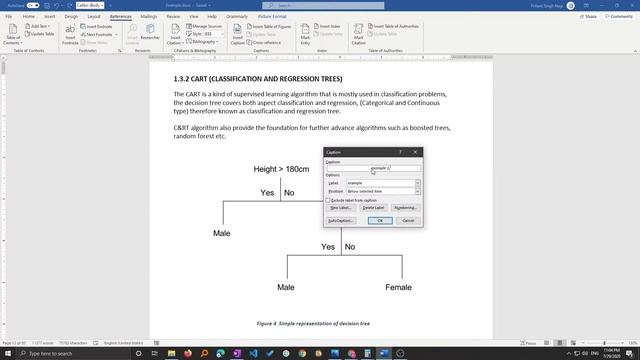640x360 pixels.
Task: Click the Delete Label button
Action: (x=373, y=208)
